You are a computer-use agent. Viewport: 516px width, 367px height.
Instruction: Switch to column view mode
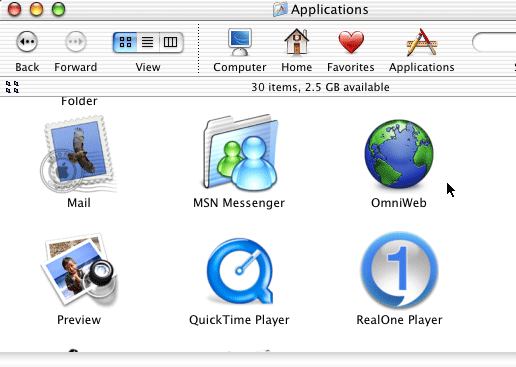[x=170, y=42]
